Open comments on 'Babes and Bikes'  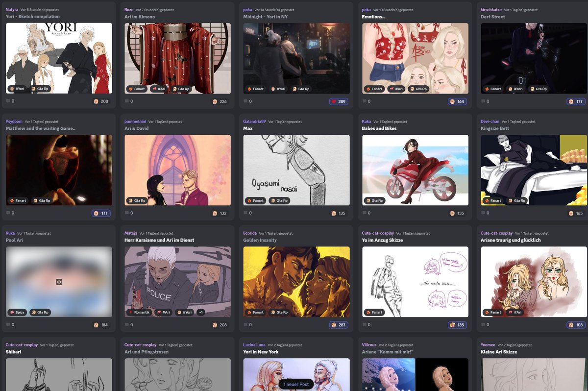[x=365, y=213]
